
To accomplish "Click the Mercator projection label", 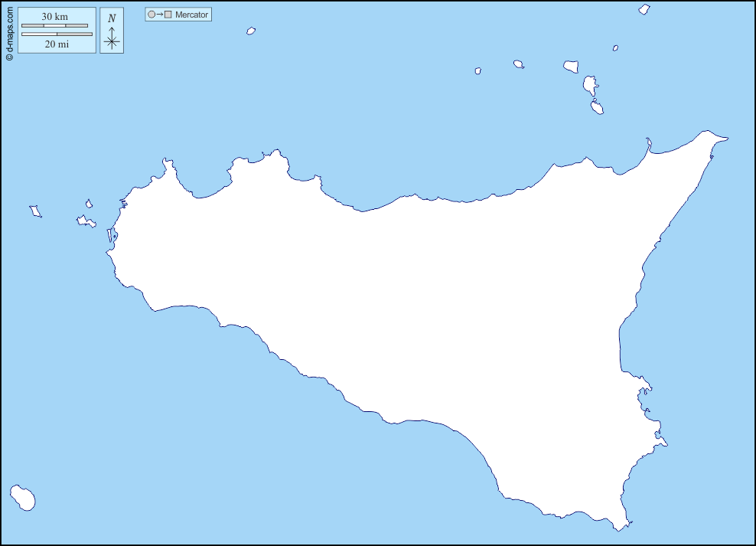I will pyautogui.click(x=191, y=15).
